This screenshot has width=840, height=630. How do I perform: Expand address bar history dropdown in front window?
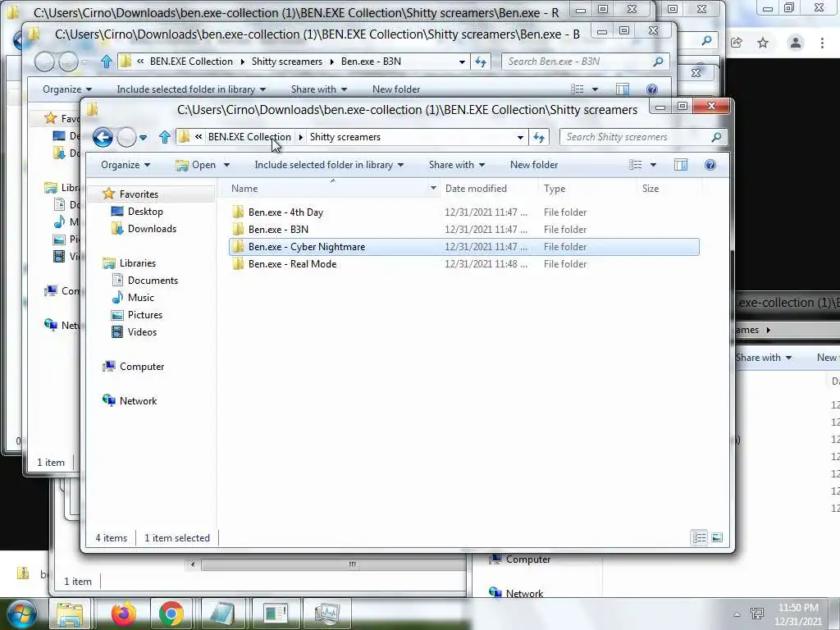pos(519,138)
